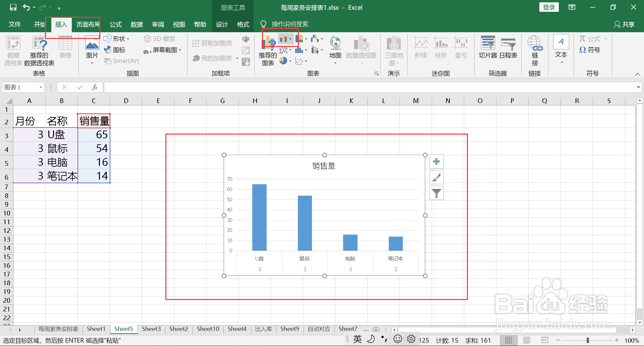This screenshot has height=346, width=644.
Task: Click the Chart Elements plus button
Action: (436, 162)
